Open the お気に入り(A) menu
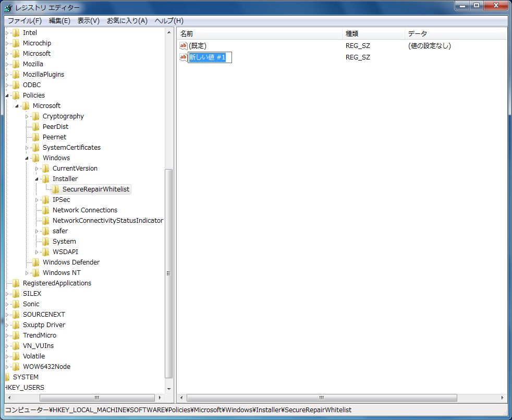This screenshot has height=420, width=512. (127, 21)
